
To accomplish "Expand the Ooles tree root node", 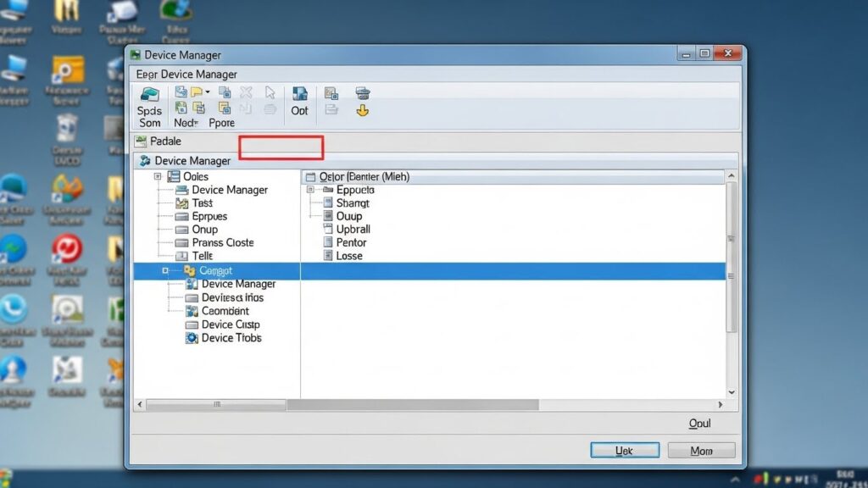I will (x=158, y=176).
